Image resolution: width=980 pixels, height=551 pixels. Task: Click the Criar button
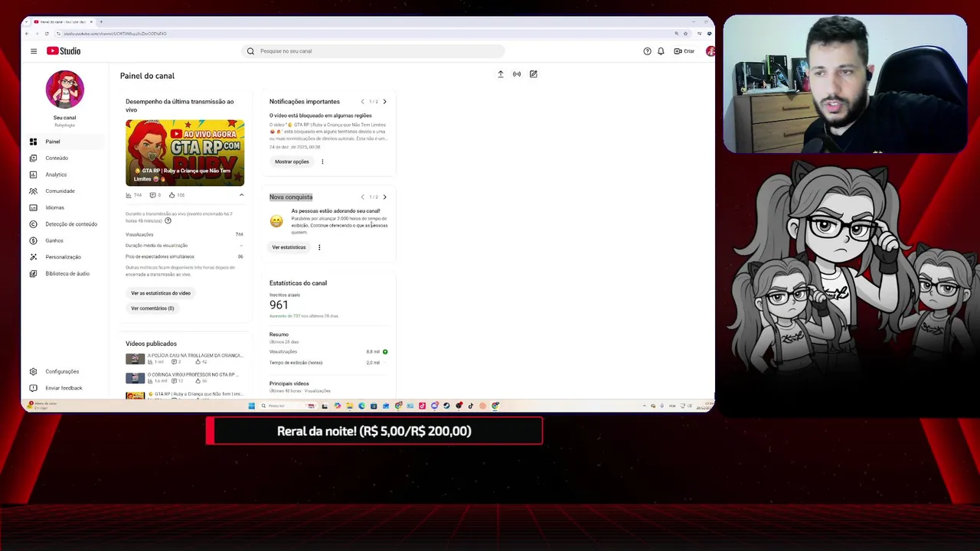point(684,51)
